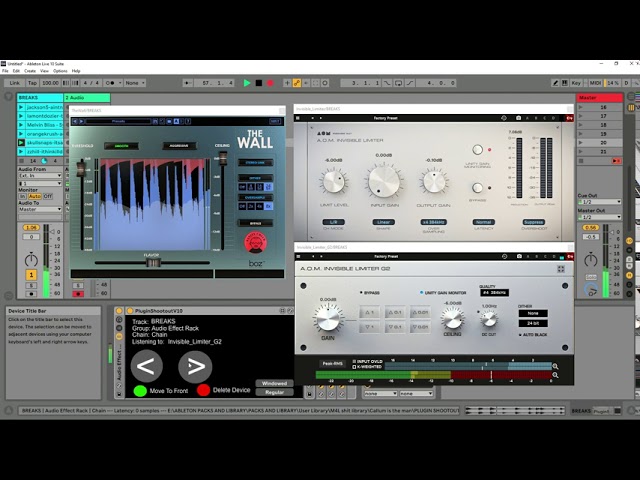
Task: Click the Tap tempo button
Action: coord(32,83)
